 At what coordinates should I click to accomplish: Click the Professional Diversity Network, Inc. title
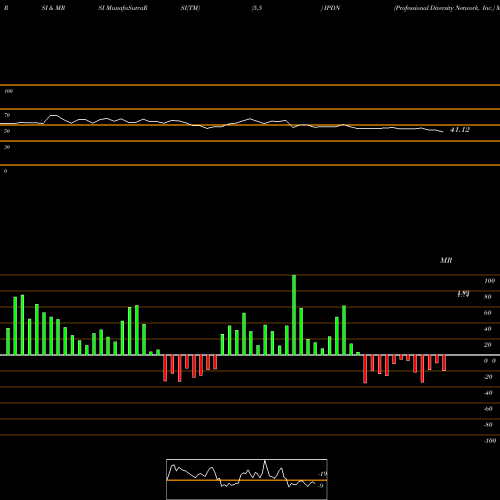pyautogui.click(x=444, y=8)
